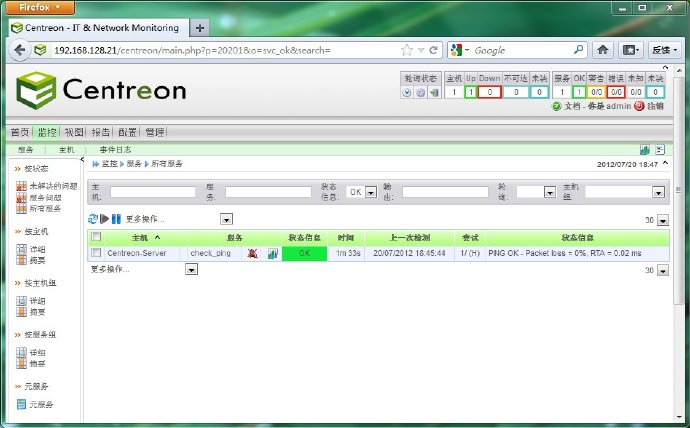690x428 pixels.
Task: Click into the 主机 filter text field
Action: tap(153, 192)
